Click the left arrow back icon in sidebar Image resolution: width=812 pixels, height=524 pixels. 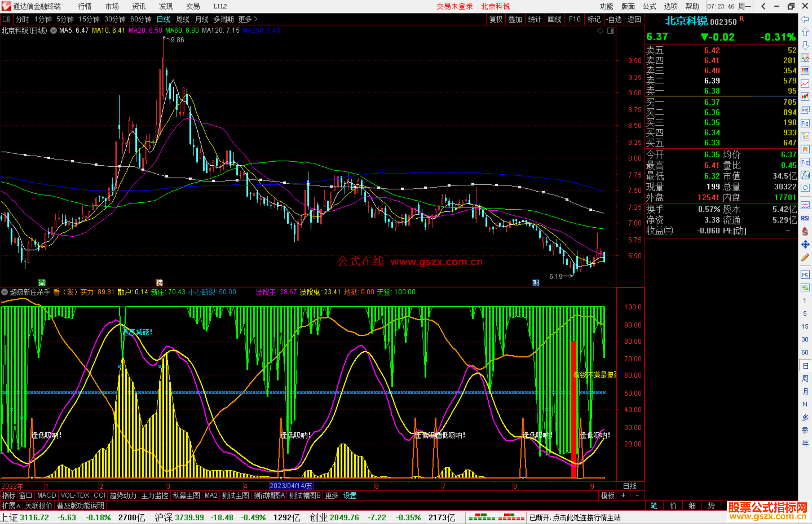point(805,19)
